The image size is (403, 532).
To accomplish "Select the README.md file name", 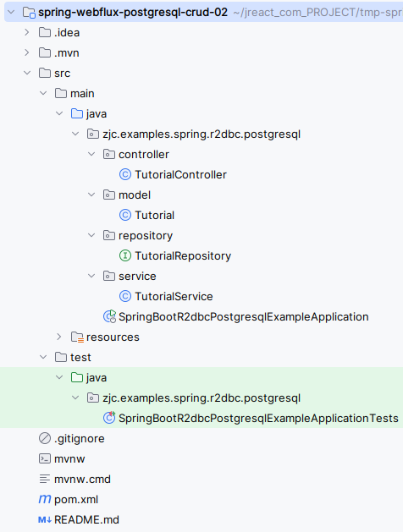I will (86, 520).
